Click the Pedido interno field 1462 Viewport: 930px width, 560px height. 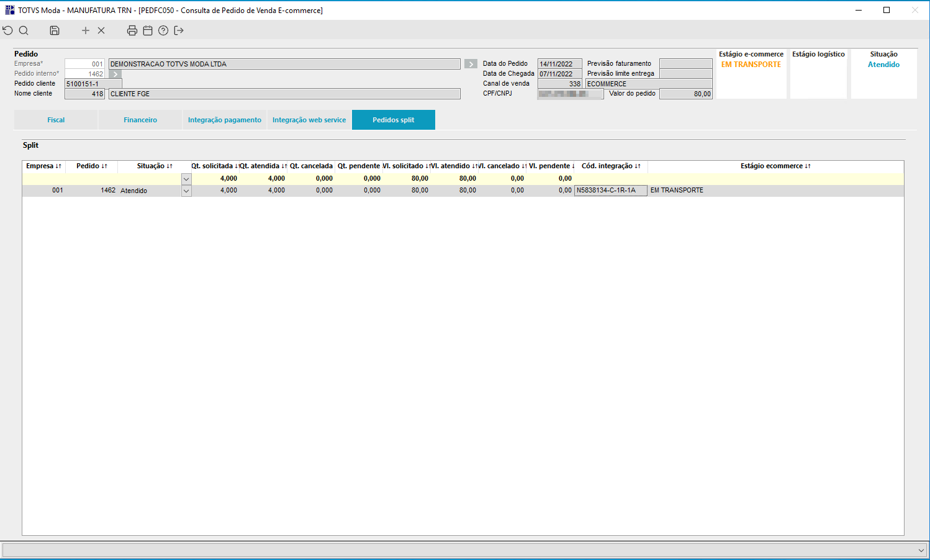(x=84, y=74)
